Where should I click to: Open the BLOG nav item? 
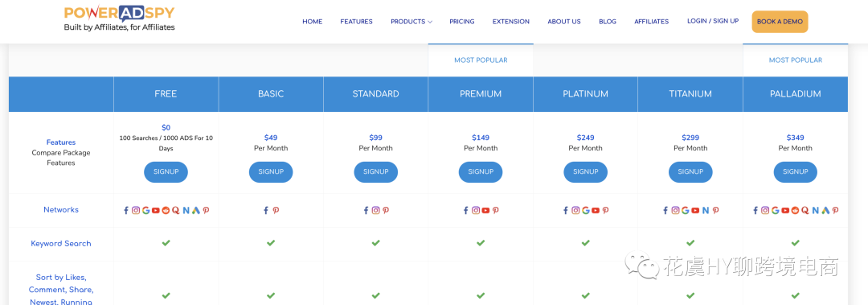click(x=608, y=22)
